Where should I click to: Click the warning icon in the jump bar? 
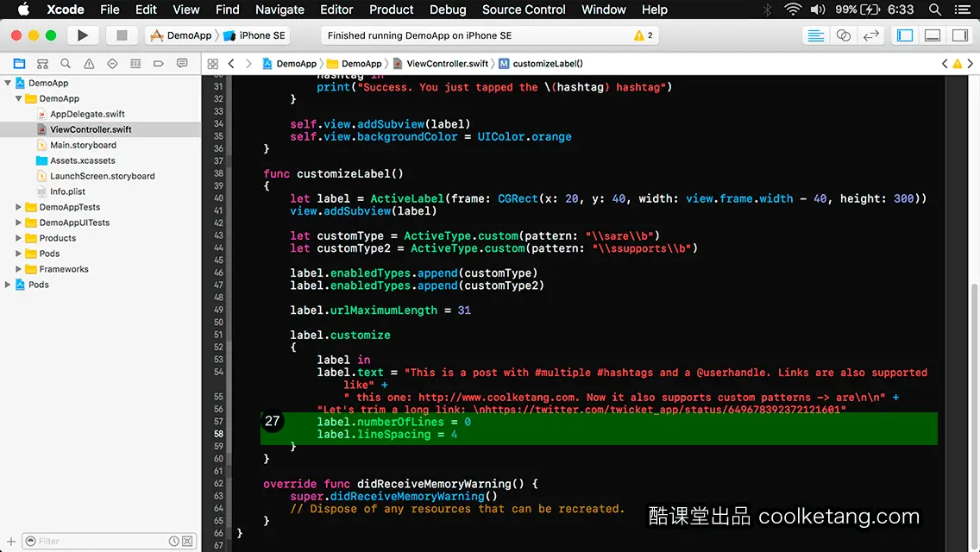957,63
